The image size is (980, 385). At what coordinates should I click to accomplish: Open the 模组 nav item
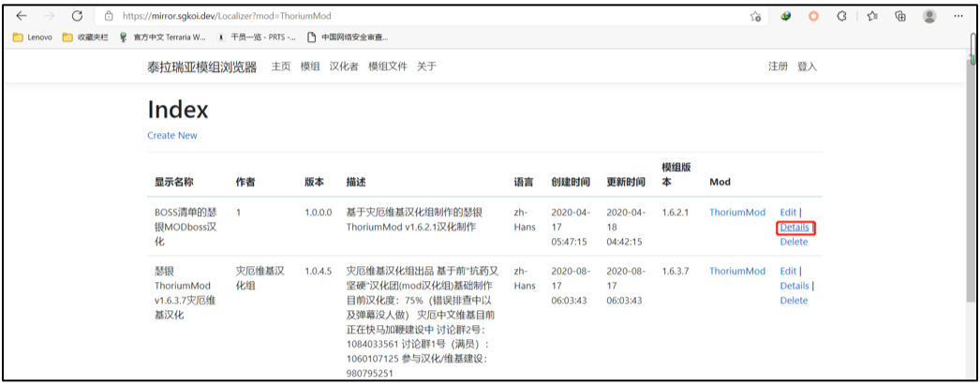(x=310, y=67)
